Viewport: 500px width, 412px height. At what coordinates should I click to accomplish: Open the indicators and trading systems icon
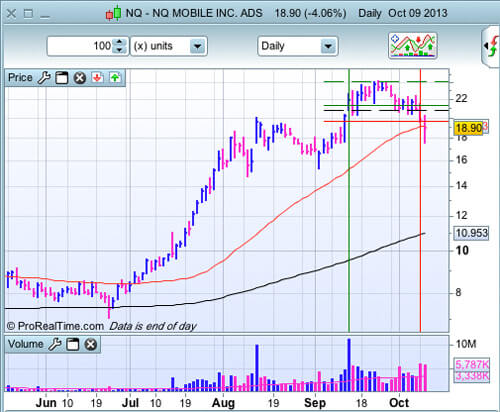click(413, 46)
